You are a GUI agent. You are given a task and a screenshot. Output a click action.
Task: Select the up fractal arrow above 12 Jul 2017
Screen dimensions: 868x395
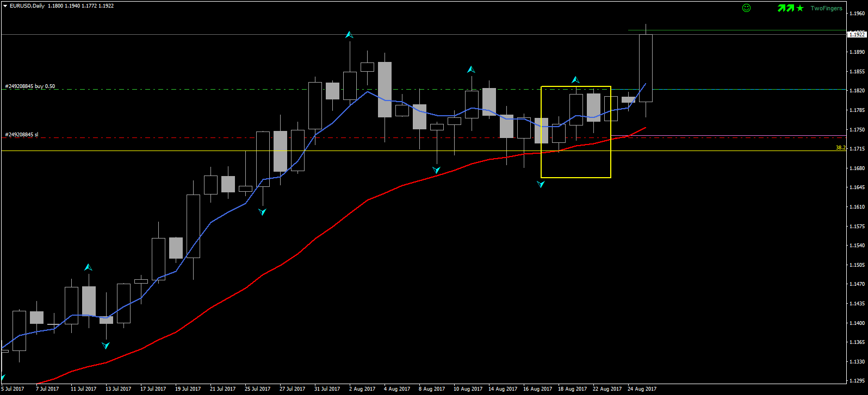pos(88,267)
